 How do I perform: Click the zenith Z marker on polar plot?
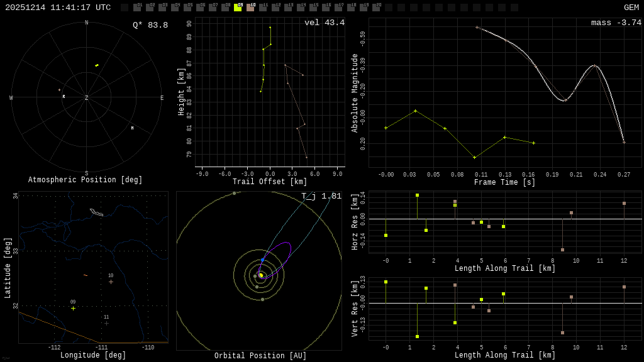[87, 98]
